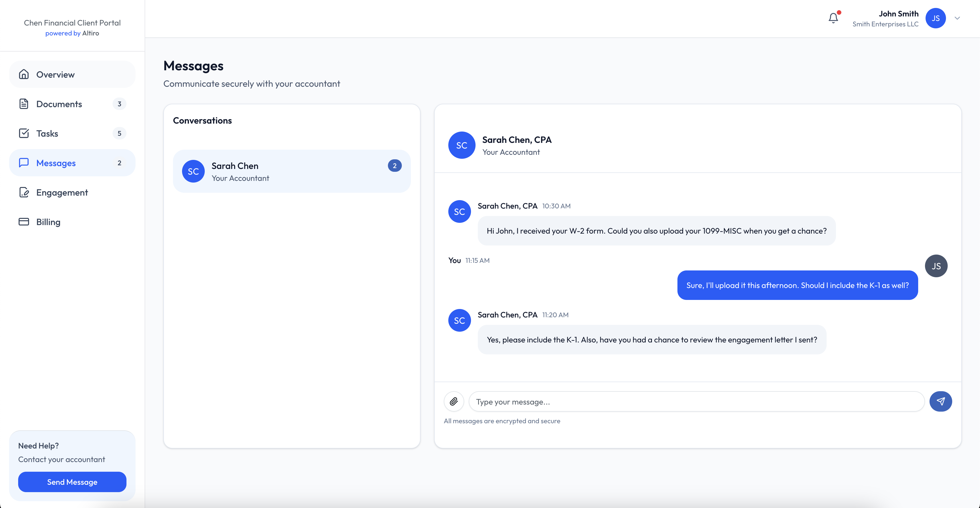
Task: Go to the Documents section
Action: point(59,104)
